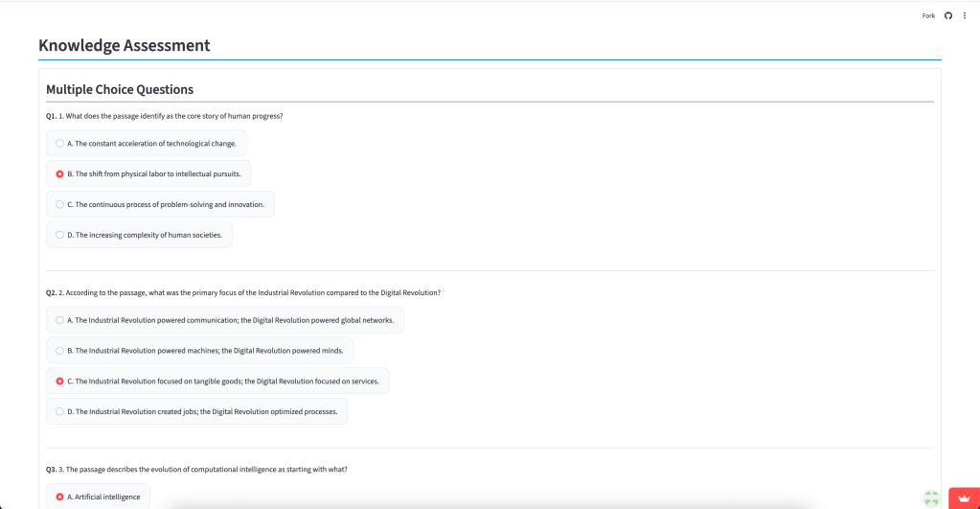Screen dimensions: 980x509
Task: Open the three-dot app menu
Action: click(965, 15)
